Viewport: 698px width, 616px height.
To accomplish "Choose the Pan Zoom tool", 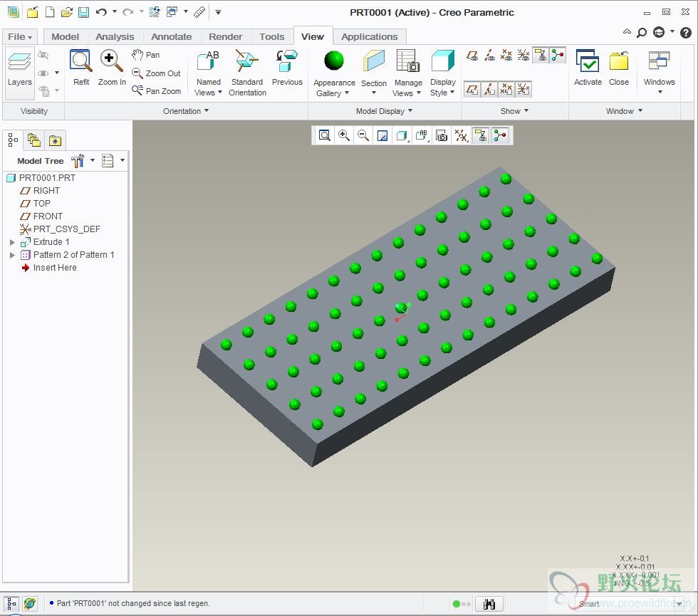I will point(156,91).
